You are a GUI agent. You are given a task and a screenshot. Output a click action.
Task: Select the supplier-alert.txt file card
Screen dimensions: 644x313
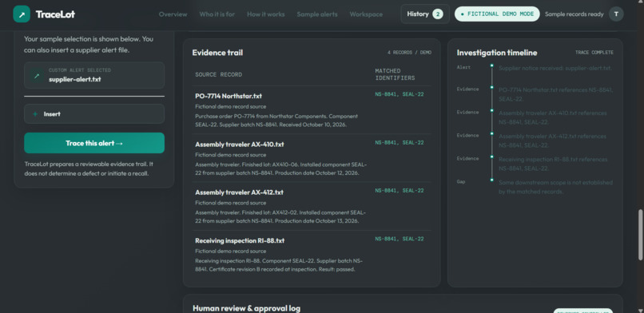(x=94, y=75)
